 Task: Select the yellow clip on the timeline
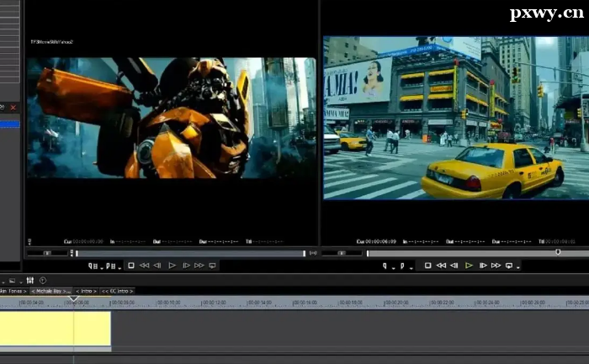tap(56, 329)
